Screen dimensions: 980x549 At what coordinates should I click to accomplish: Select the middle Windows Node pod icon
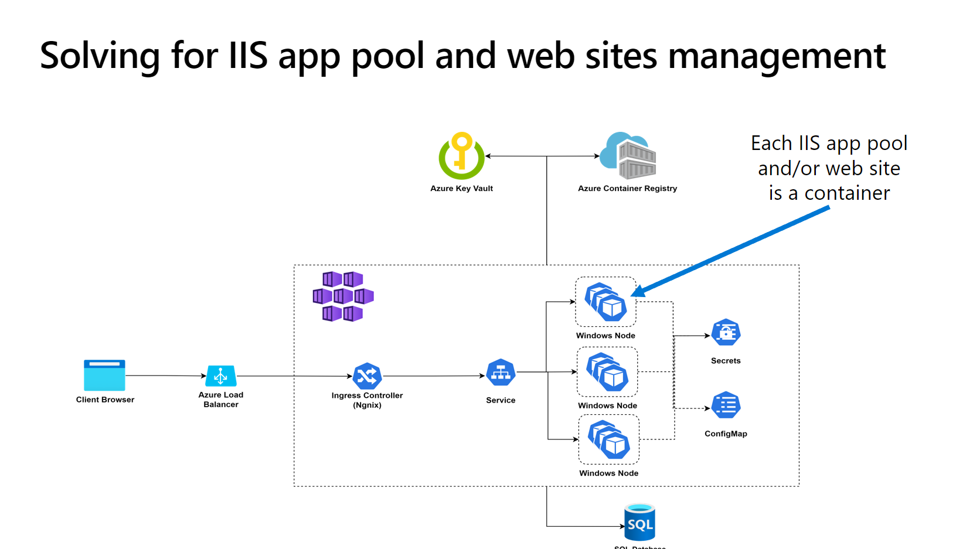tap(608, 372)
